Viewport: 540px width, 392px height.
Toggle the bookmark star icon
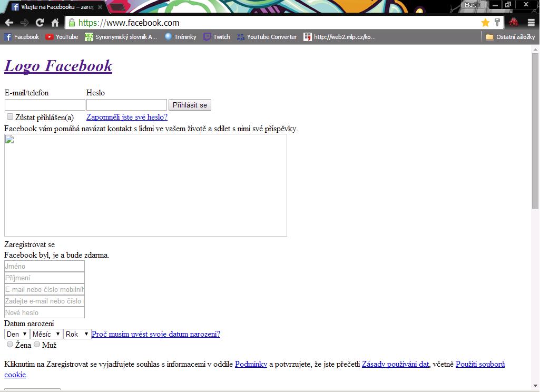pyautogui.click(x=485, y=23)
